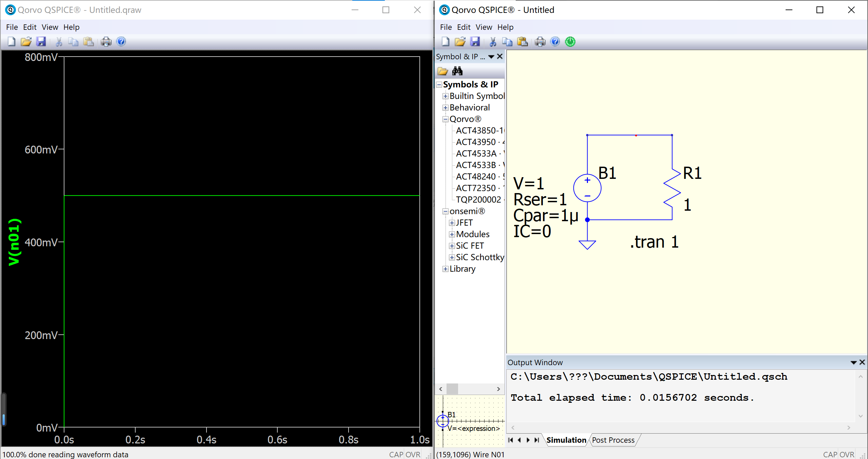Expand the SiC FET tree node
868x459 pixels.
(452, 246)
